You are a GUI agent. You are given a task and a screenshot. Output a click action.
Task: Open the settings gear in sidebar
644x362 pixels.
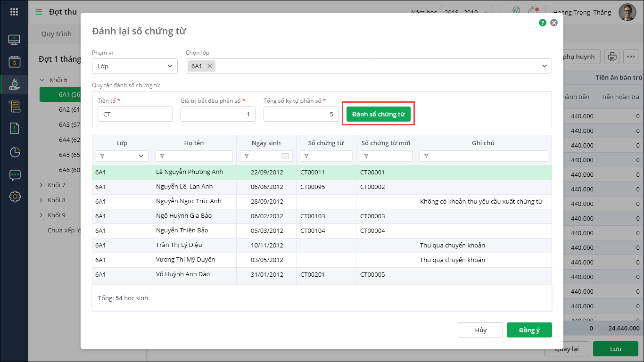coord(15,197)
